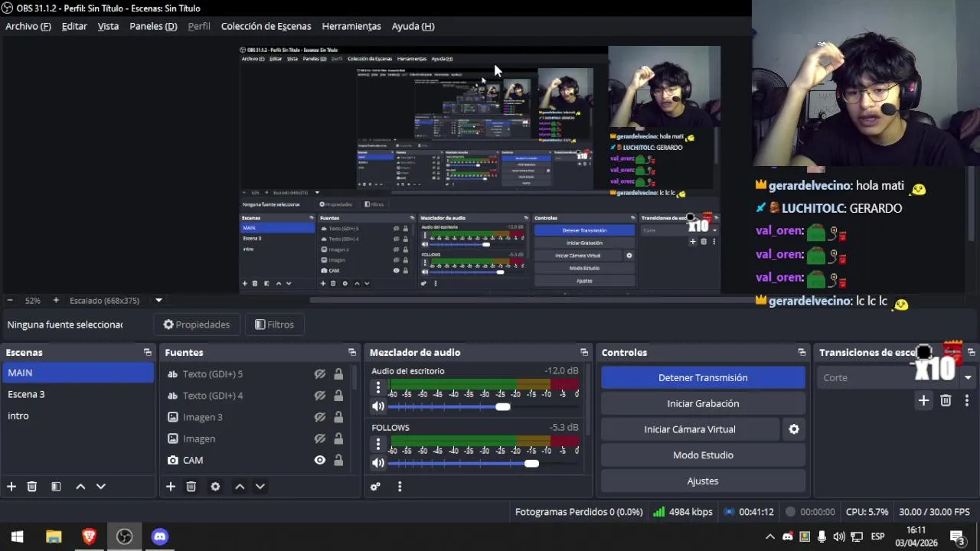980x551 pixels.
Task: Open Archivo menu
Action: [x=28, y=26]
